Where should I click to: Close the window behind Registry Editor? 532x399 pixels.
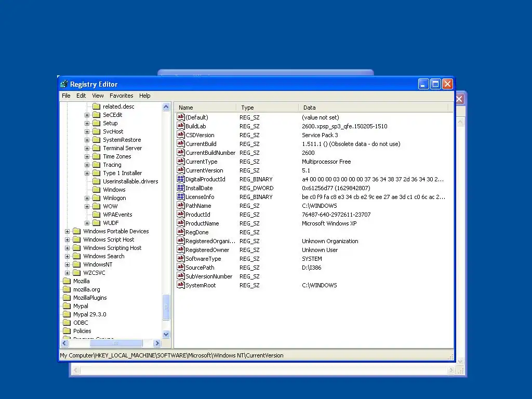[x=459, y=99]
